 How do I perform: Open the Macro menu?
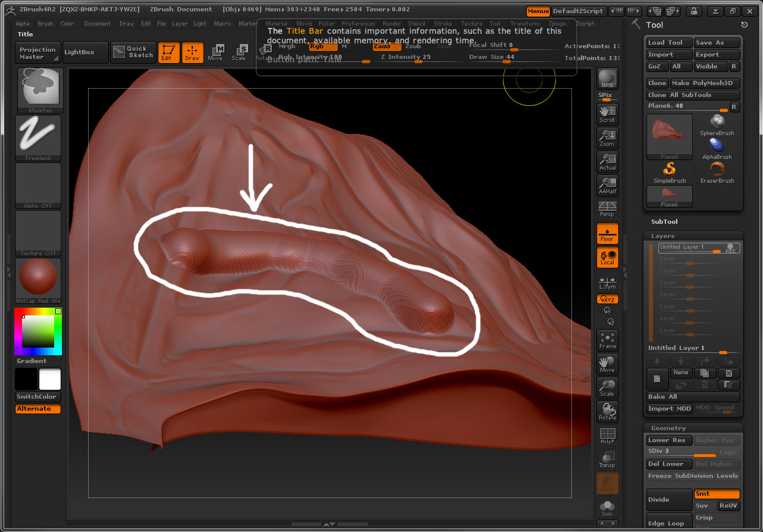(222, 24)
